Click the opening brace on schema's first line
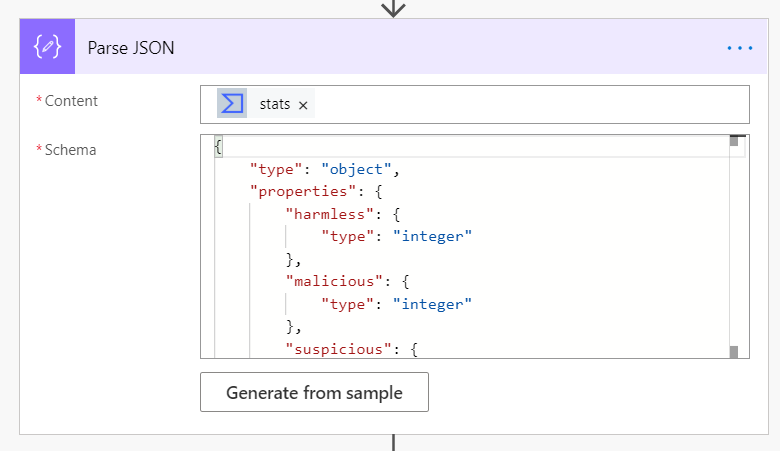780x451 pixels. 218,147
